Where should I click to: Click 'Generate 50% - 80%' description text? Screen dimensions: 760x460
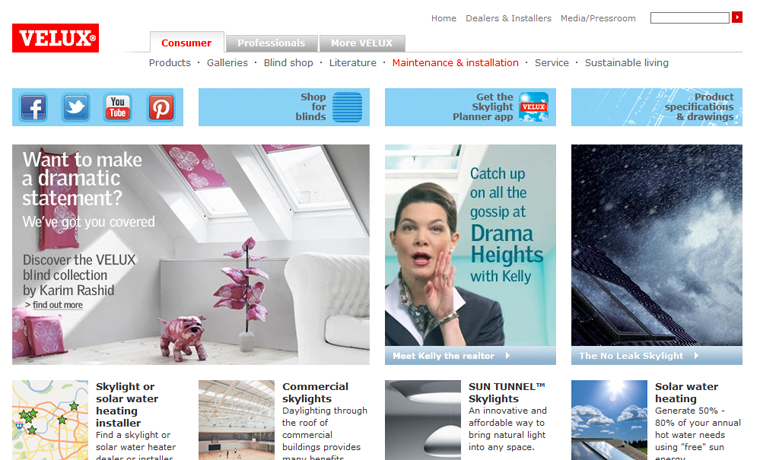[698, 433]
